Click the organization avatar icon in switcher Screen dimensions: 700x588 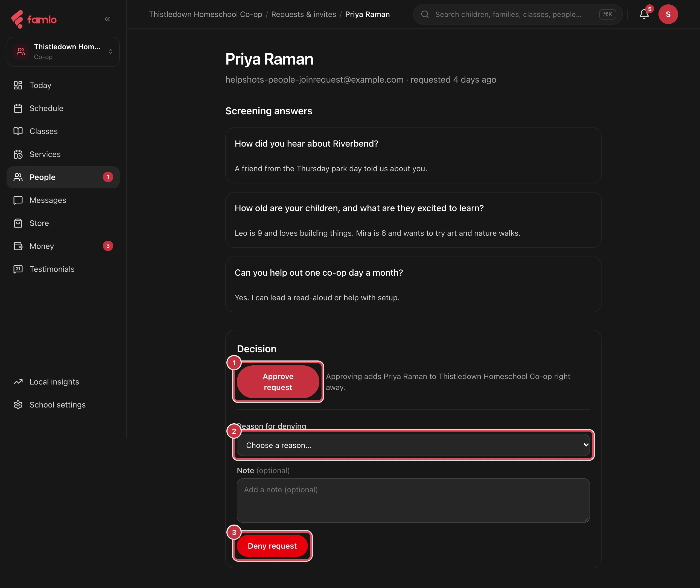click(21, 52)
